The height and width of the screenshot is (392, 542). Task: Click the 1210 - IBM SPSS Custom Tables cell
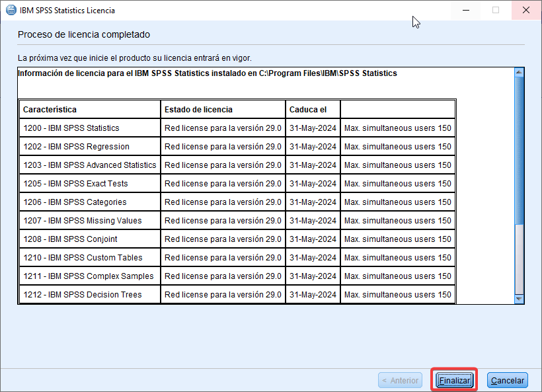click(x=83, y=258)
